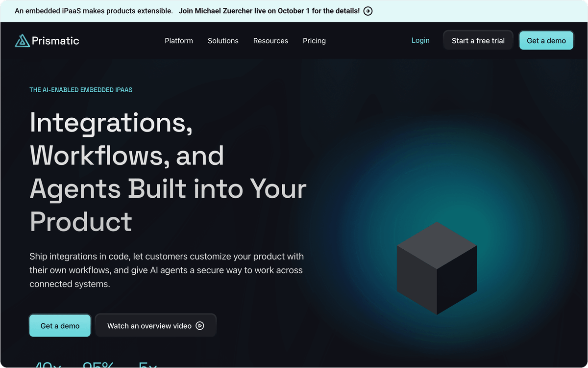Screen dimensions: 588x368
Task: Open the Resources menu
Action: point(270,41)
